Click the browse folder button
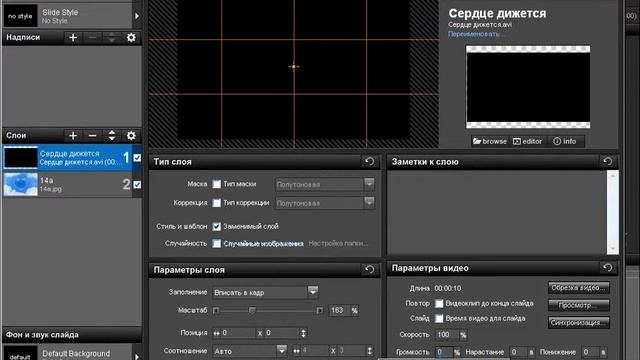Screen dimensions: 640x360 (x=490, y=141)
